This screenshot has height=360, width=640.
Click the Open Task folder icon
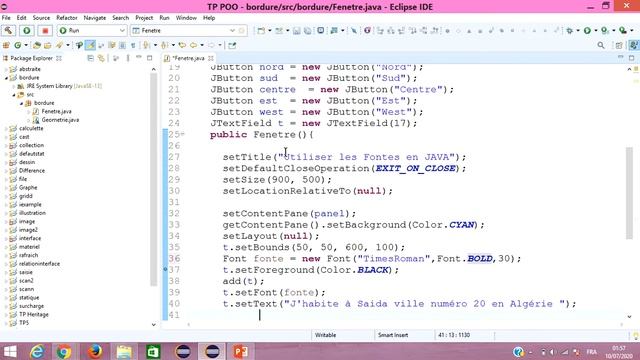click(47, 45)
